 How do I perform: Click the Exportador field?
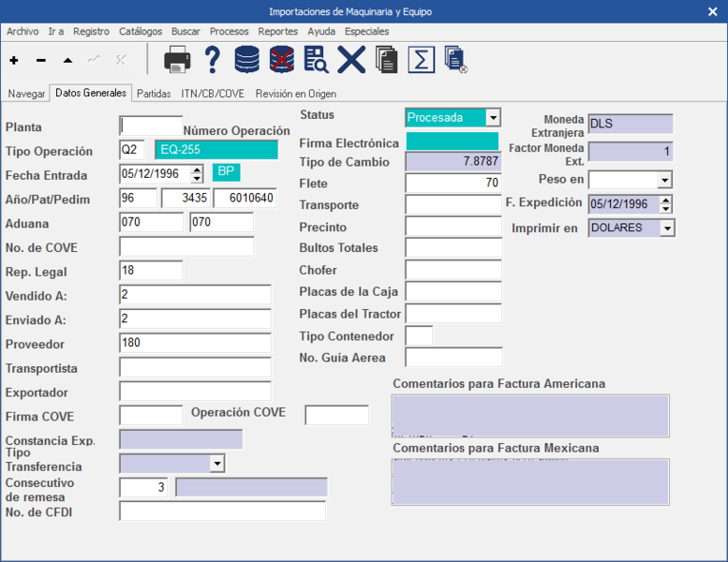[x=195, y=392]
